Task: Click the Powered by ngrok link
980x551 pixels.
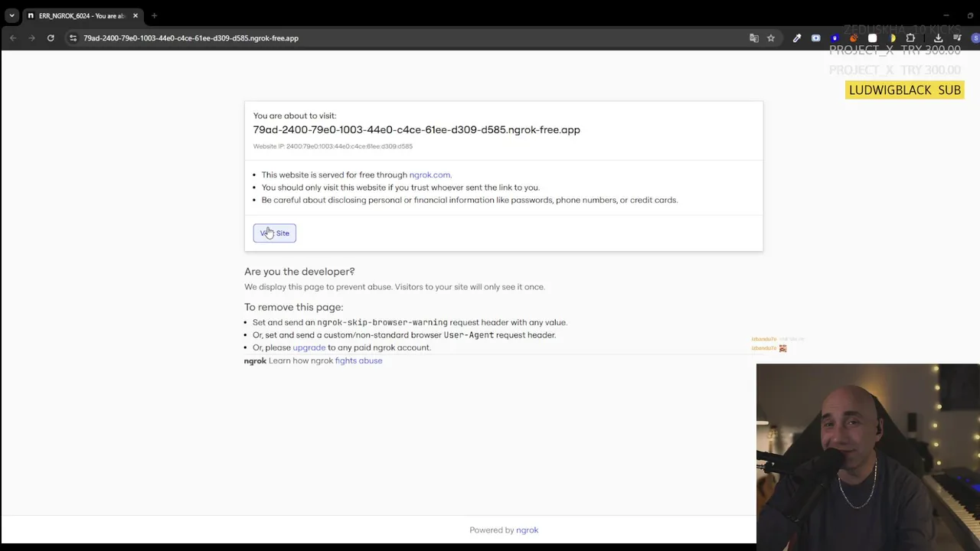Action: click(x=527, y=530)
